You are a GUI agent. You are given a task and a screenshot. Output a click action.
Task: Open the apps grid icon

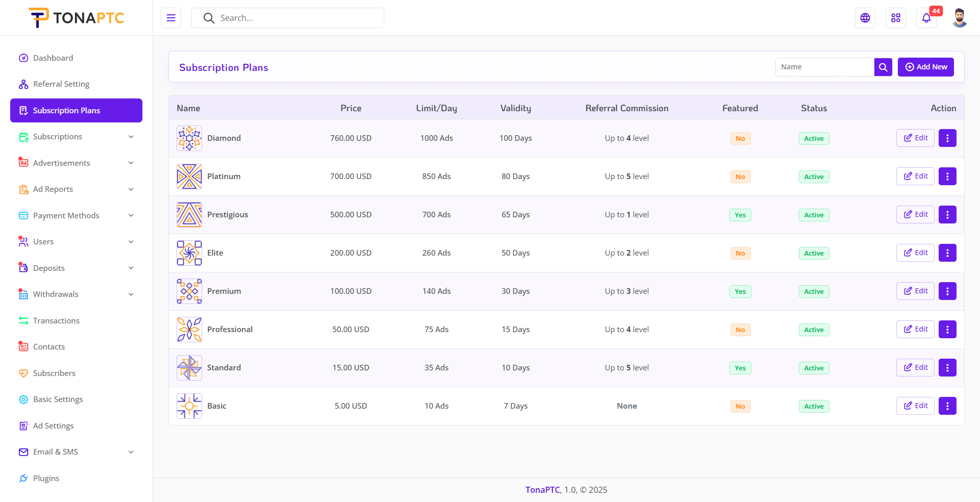[896, 18]
